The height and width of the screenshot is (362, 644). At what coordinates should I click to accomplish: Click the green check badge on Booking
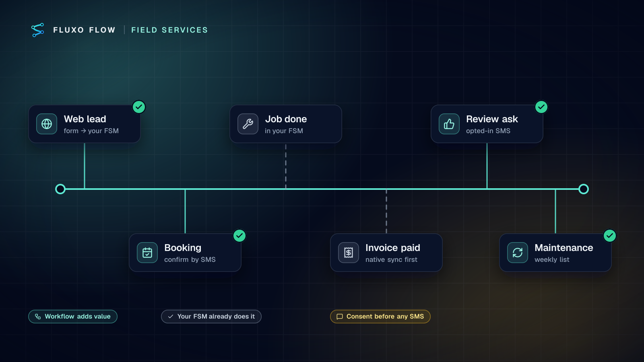[239, 236]
